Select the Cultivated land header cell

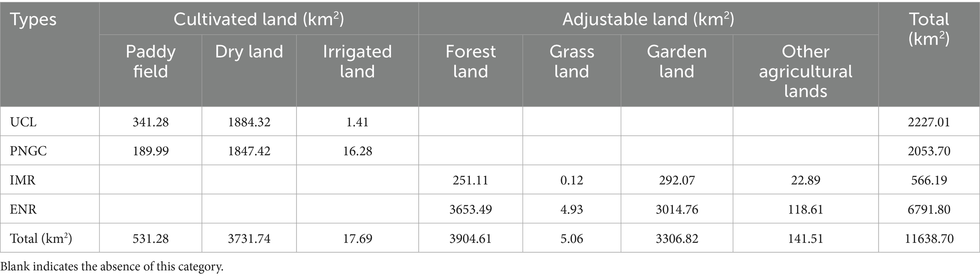pos(259,19)
